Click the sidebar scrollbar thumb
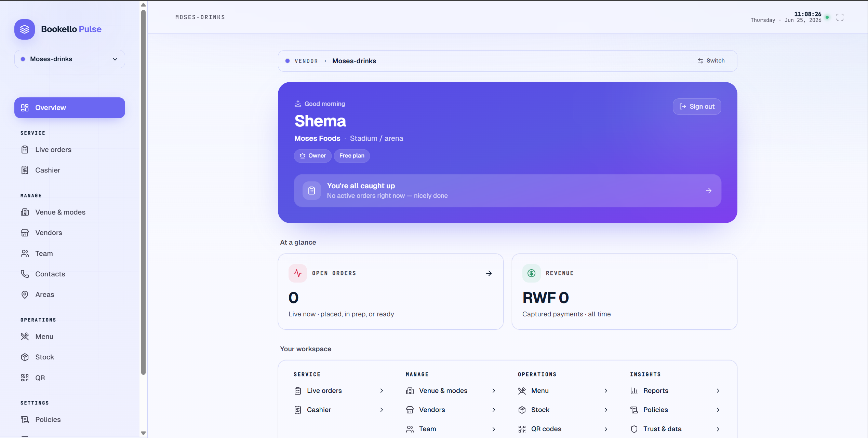 point(144,192)
